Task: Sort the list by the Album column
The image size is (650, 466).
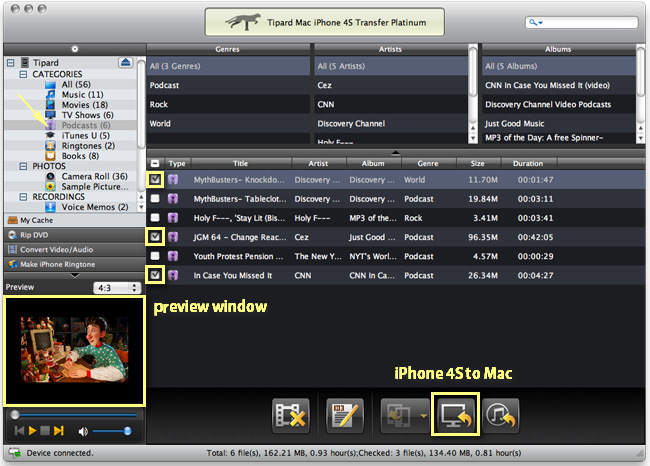Action: [x=374, y=163]
